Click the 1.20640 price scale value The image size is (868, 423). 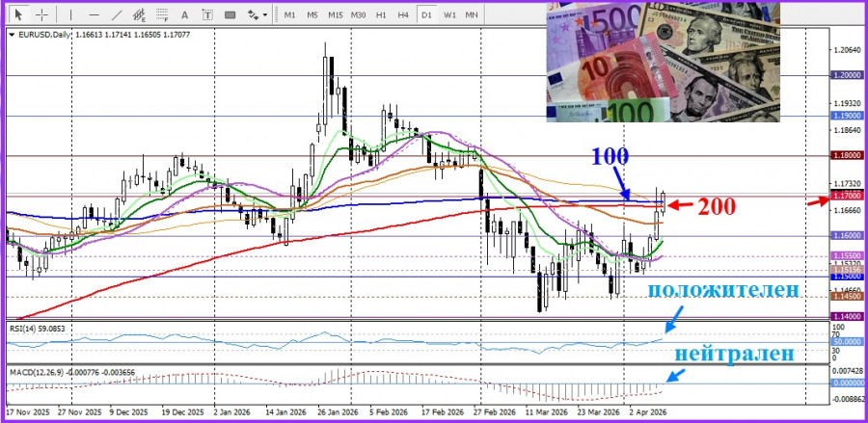[x=847, y=50]
